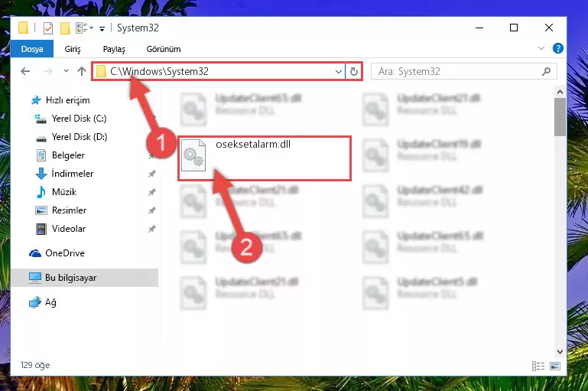
Task: Click the 129 öğe item count
Action: point(35,365)
